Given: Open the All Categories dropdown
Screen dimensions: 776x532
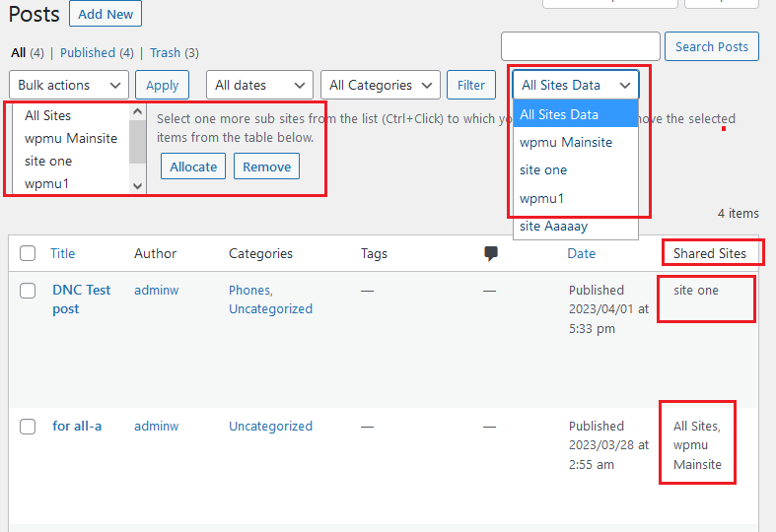Looking at the screenshot, I should pos(380,85).
